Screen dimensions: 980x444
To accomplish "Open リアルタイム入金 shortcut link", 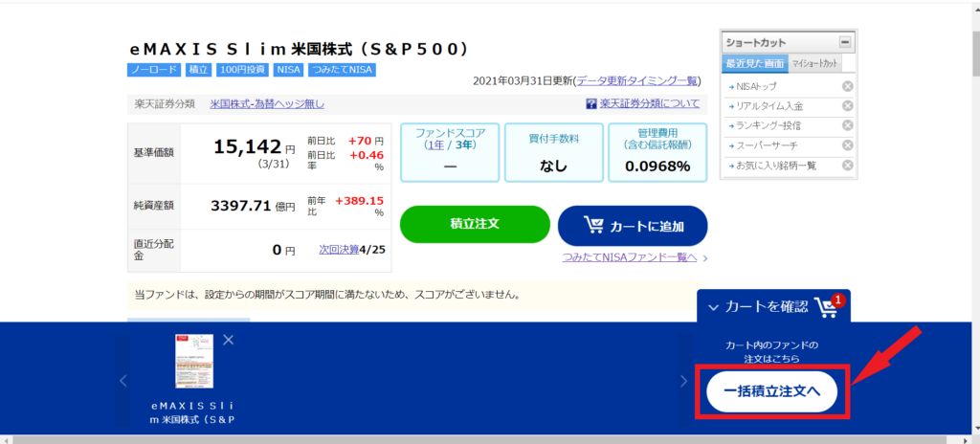I will [769, 106].
